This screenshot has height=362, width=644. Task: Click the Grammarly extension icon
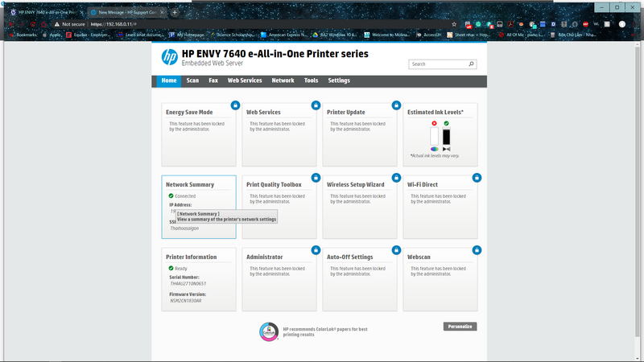[478, 24]
